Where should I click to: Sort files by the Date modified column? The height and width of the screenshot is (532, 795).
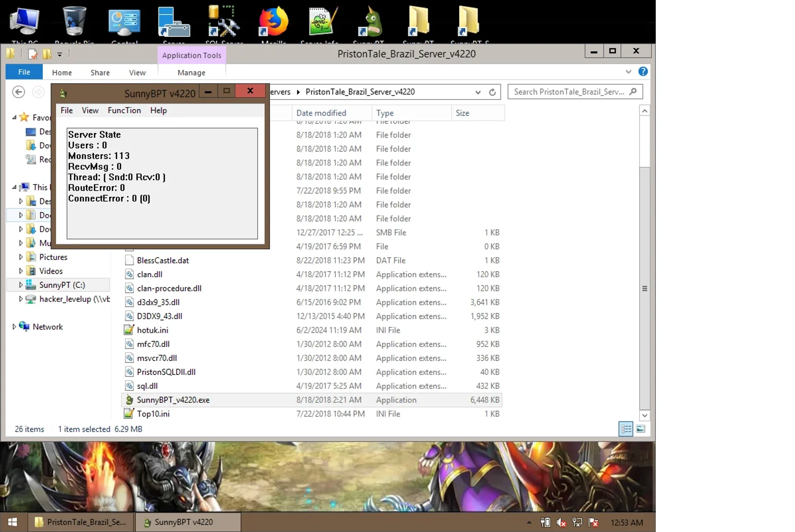coord(332,113)
